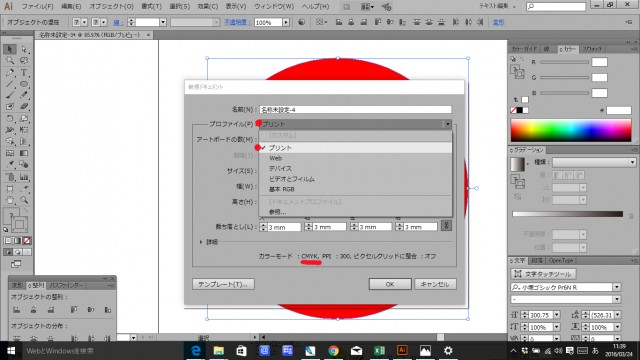The height and width of the screenshot is (360, 640).
Task: Select the Zoom magnifier tool
Action: (24, 200)
